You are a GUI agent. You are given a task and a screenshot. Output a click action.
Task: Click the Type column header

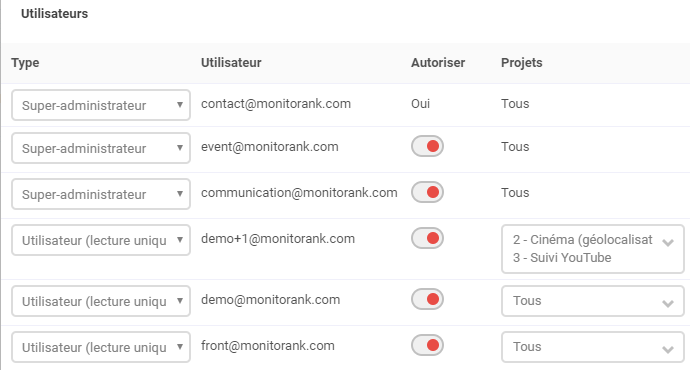click(x=25, y=63)
